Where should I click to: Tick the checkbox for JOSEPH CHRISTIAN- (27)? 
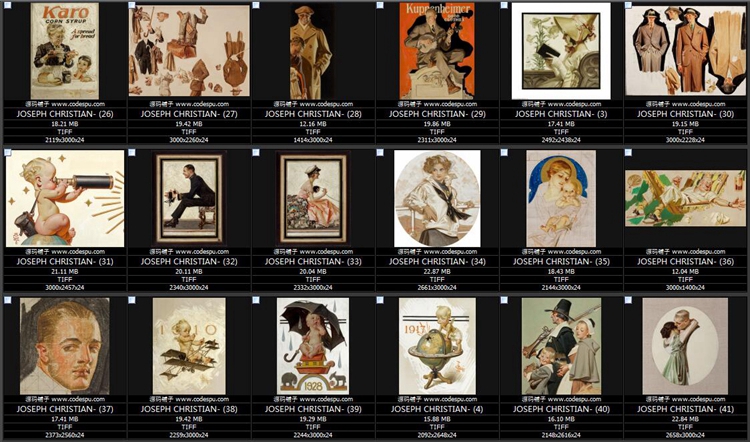pyautogui.click(x=132, y=5)
